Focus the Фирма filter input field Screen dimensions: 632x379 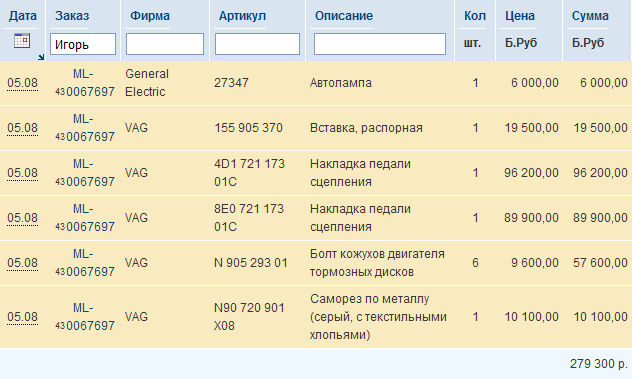(x=165, y=44)
